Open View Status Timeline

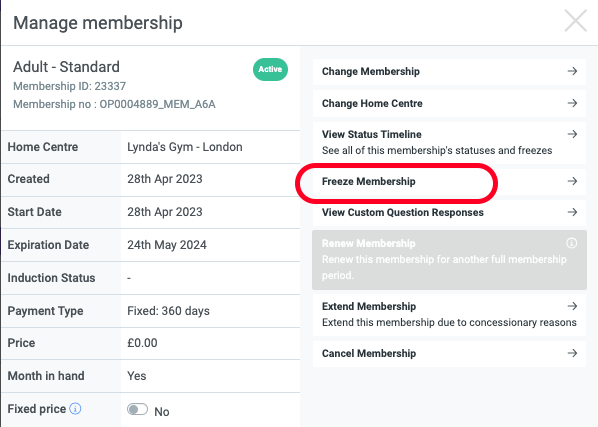[x=449, y=143]
